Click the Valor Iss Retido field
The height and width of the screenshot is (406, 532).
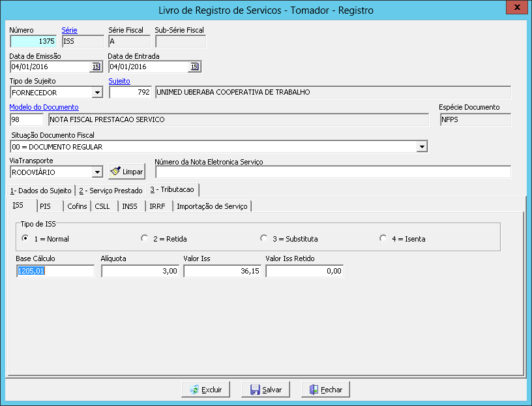click(x=304, y=271)
